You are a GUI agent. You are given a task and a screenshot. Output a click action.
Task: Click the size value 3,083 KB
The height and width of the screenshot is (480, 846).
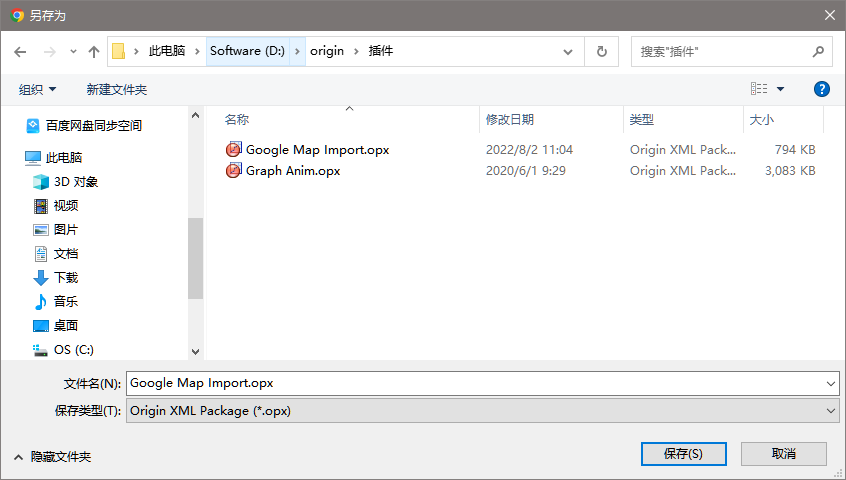(790, 171)
